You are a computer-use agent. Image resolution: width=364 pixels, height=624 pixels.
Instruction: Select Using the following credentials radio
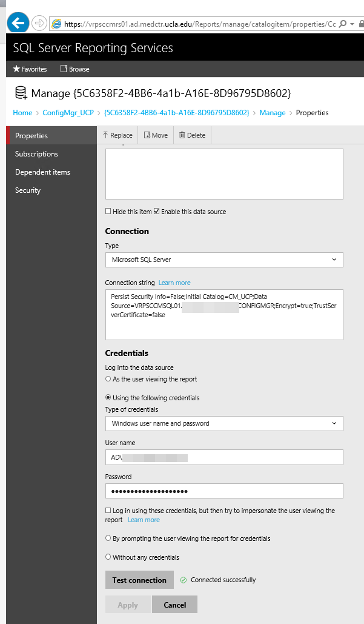(x=108, y=397)
